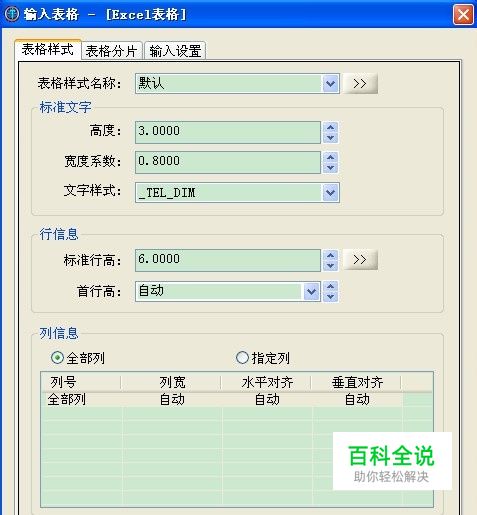
Task: Increase 高度 with the up arrow
Action: [331, 127]
